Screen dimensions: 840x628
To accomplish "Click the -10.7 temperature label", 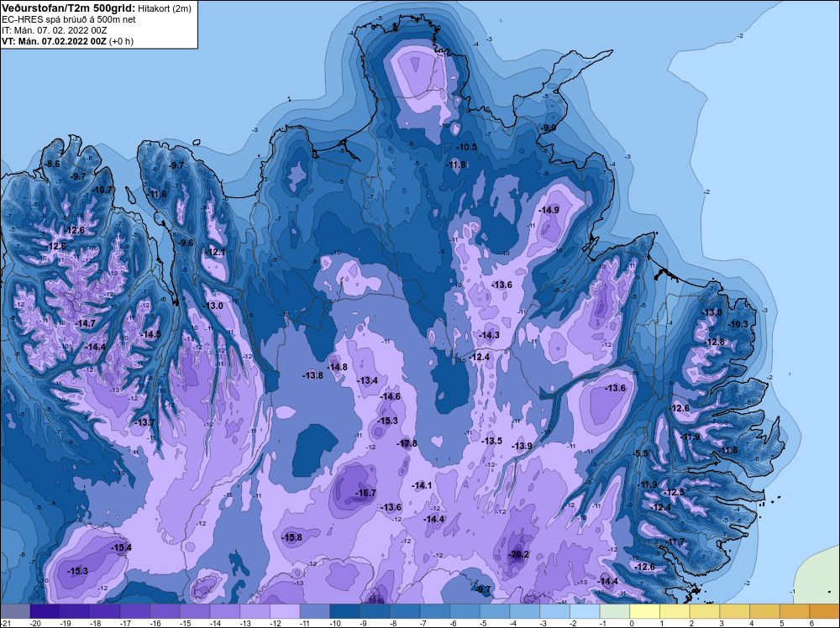I will coord(102,190).
